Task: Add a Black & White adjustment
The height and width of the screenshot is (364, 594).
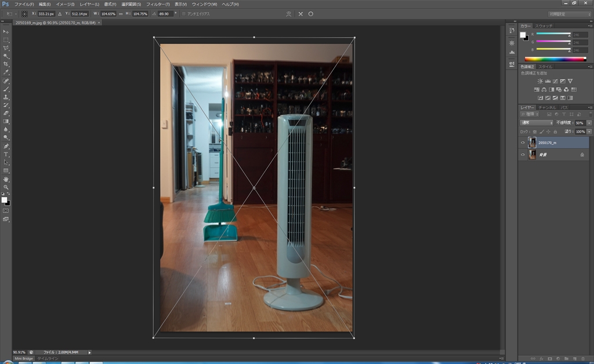Action: [552, 90]
